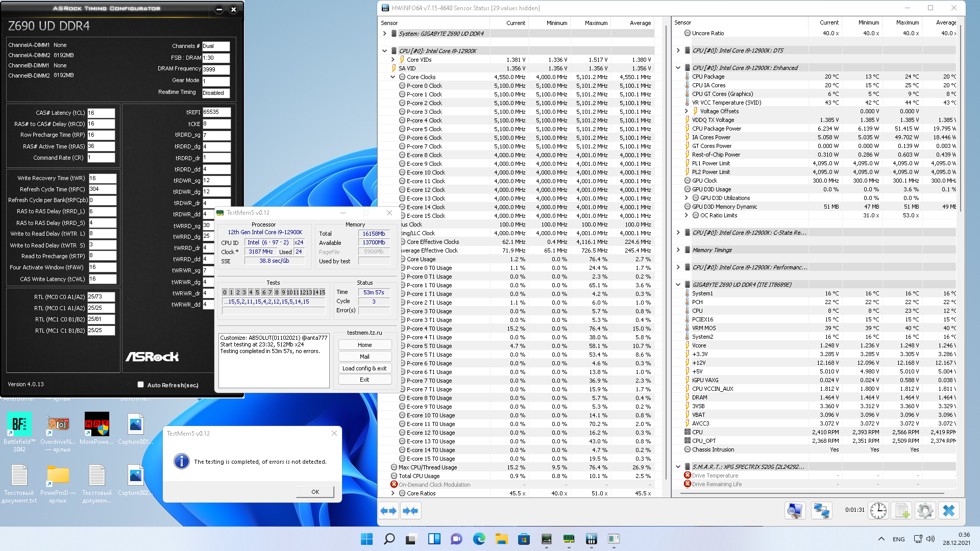Click the HWiNFO monitor magnifier icon
Image resolution: width=980 pixels, height=551 pixels.
click(795, 511)
